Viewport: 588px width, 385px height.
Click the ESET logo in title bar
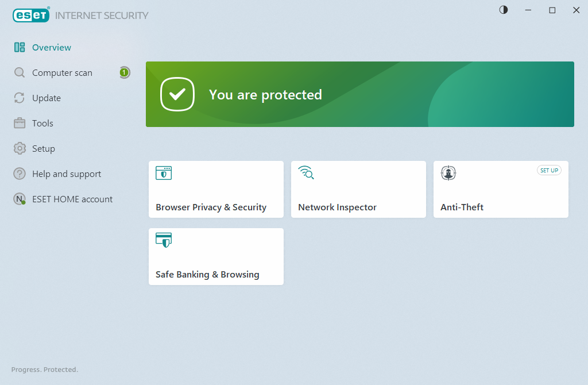tap(32, 16)
